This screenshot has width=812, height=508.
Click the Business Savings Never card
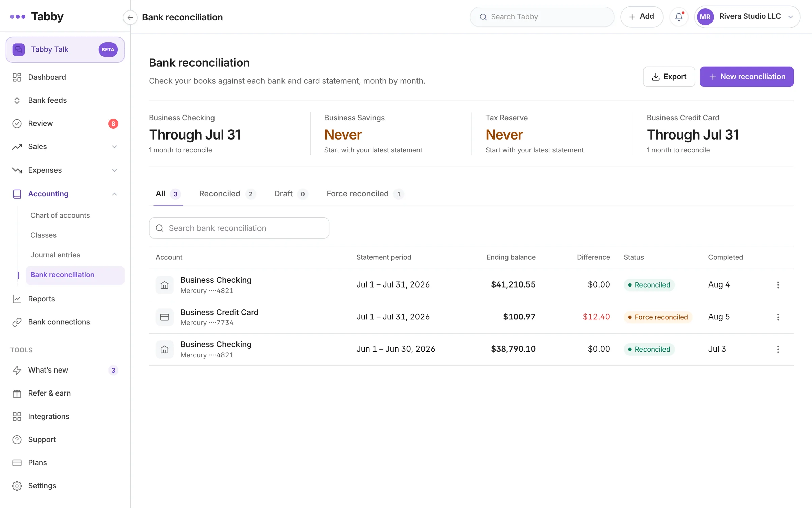point(390,134)
